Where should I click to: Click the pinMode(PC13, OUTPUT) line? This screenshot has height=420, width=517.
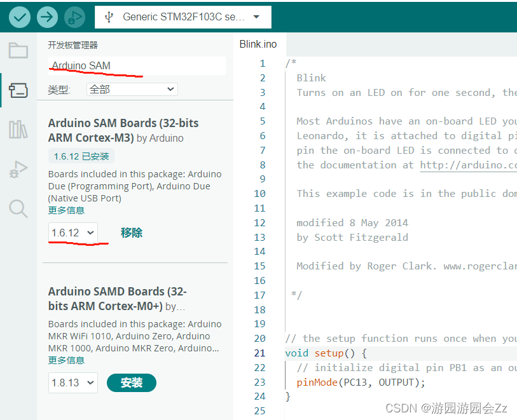[361, 382]
